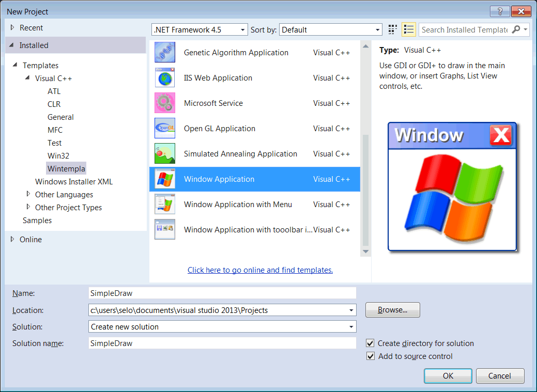Click the Window Application with Menu icon
The width and height of the screenshot is (537, 392).
(x=165, y=205)
